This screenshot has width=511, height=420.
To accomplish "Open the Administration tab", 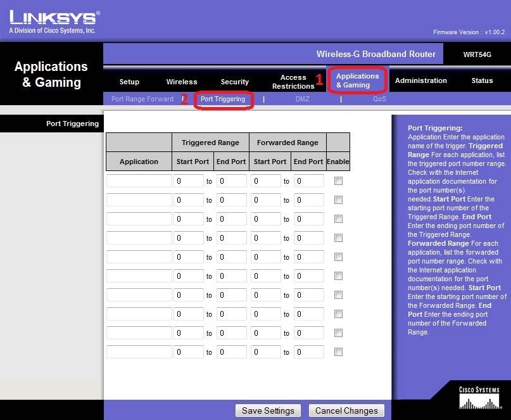I will (x=420, y=80).
